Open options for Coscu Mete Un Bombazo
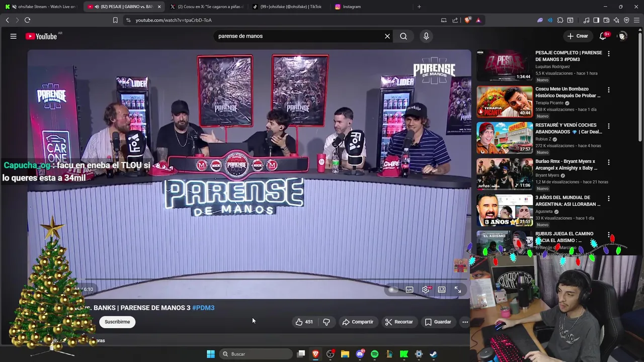Image resolution: width=644 pixels, height=362 pixels. click(609, 89)
